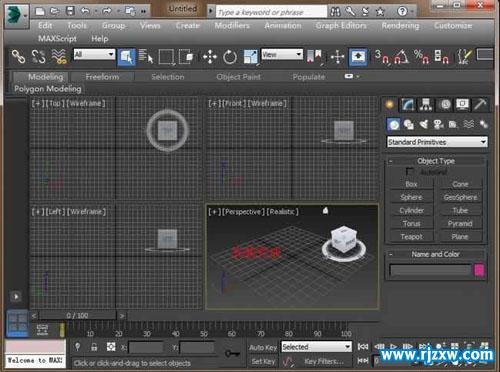Open the magenta object color swatch
Screen dimensions: 500x372
479,270
